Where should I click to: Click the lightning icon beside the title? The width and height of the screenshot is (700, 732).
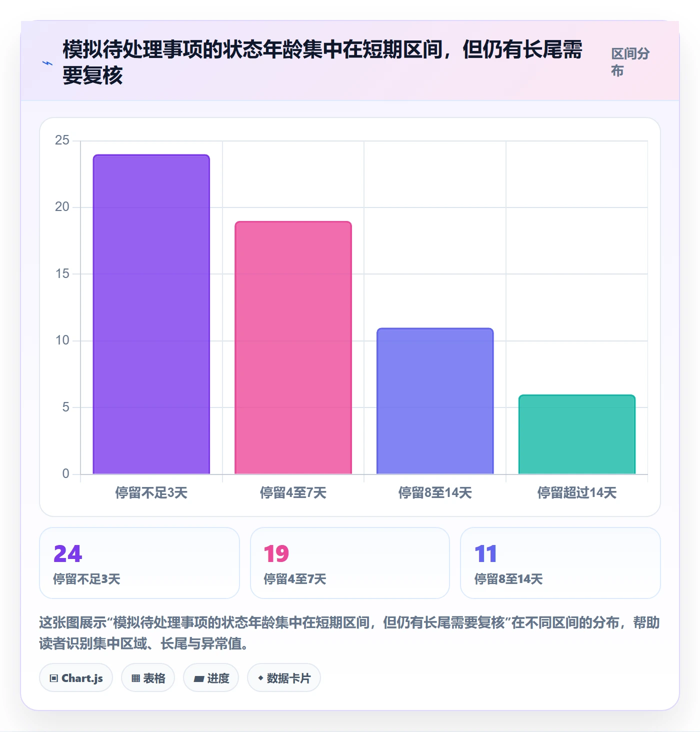tap(47, 63)
